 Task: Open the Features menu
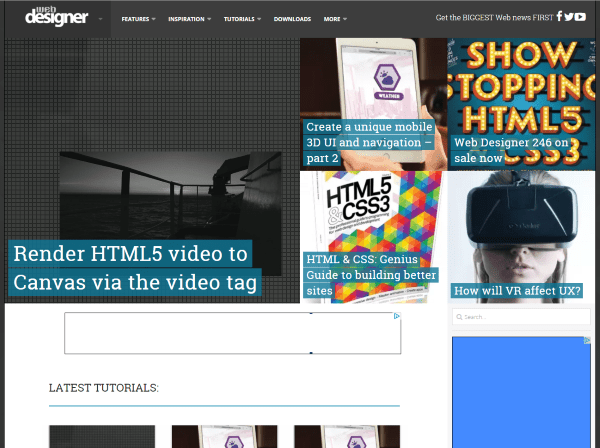click(135, 19)
